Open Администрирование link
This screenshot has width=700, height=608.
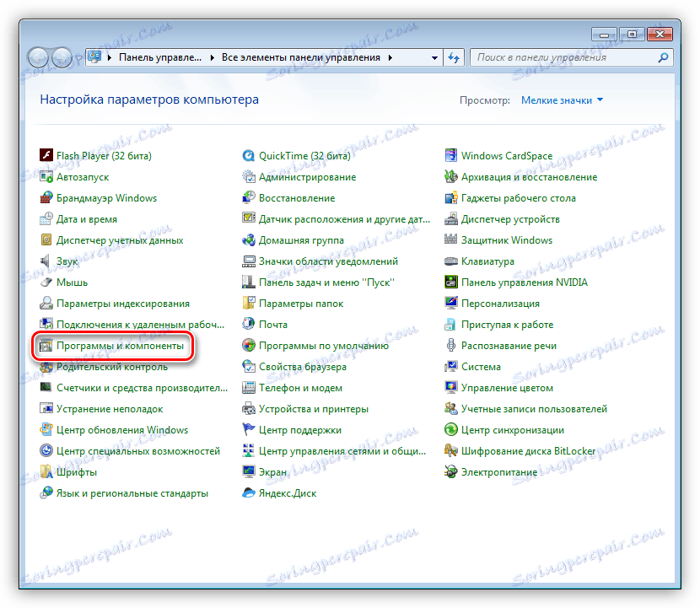(x=308, y=177)
